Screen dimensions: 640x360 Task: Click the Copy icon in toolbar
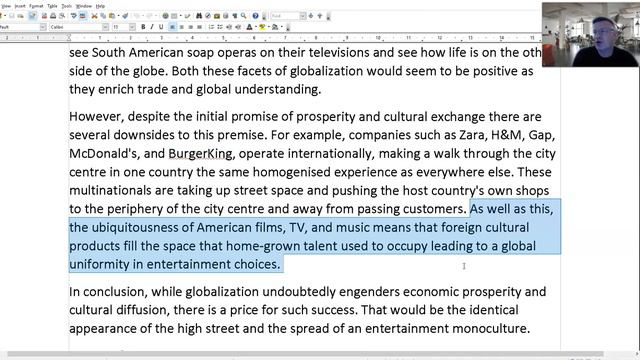103,16
